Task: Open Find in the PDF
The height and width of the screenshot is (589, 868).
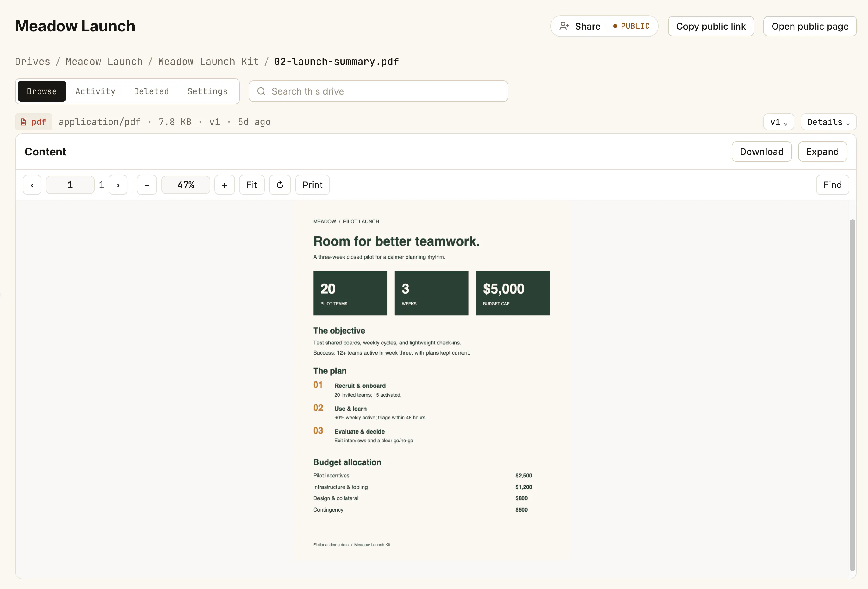Action: [833, 185]
